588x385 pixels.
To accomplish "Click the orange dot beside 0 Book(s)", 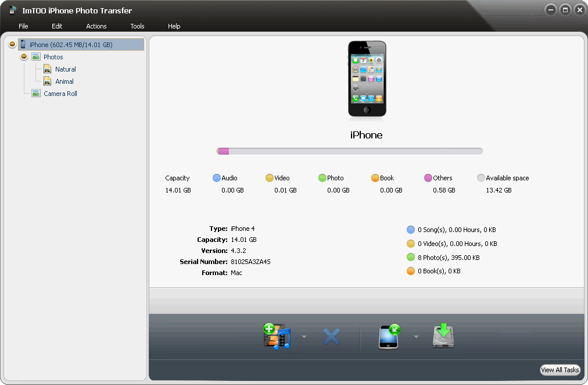I will pyautogui.click(x=411, y=271).
